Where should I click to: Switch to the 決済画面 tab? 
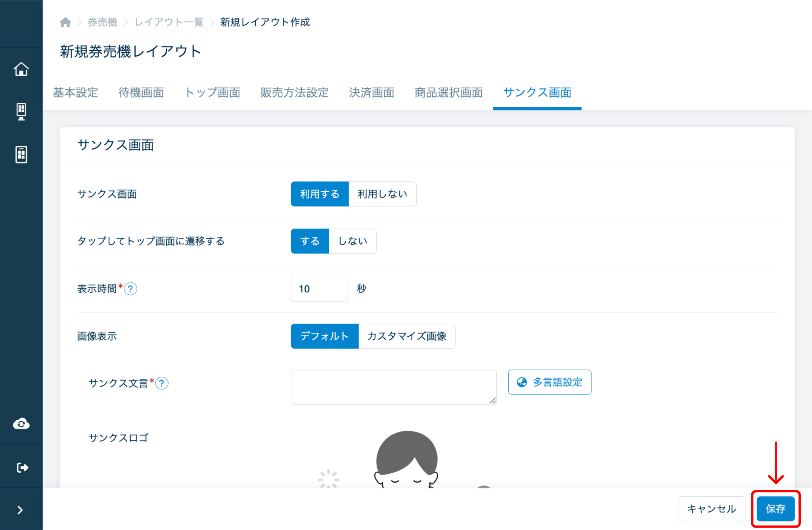372,93
